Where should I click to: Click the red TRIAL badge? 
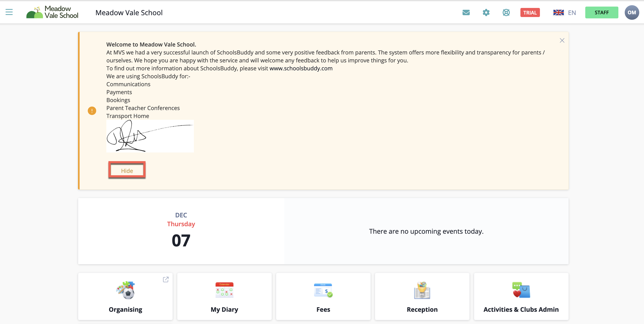530,12
